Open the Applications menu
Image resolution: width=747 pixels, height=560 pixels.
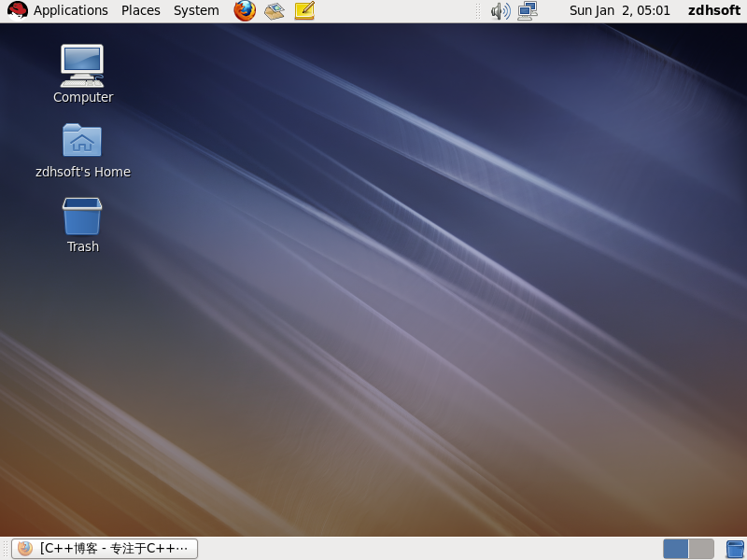tap(71, 10)
